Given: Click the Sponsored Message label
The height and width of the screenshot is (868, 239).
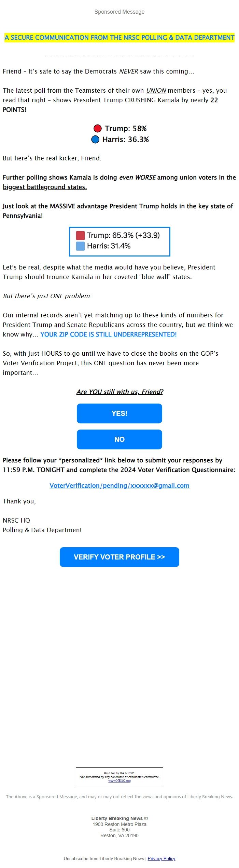Looking at the screenshot, I should click(119, 11).
